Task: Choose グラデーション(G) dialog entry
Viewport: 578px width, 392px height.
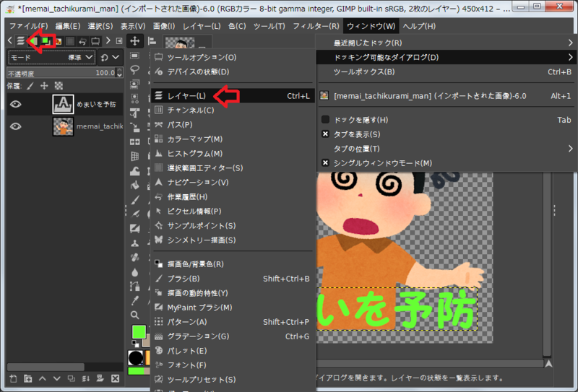Action: (x=233, y=336)
